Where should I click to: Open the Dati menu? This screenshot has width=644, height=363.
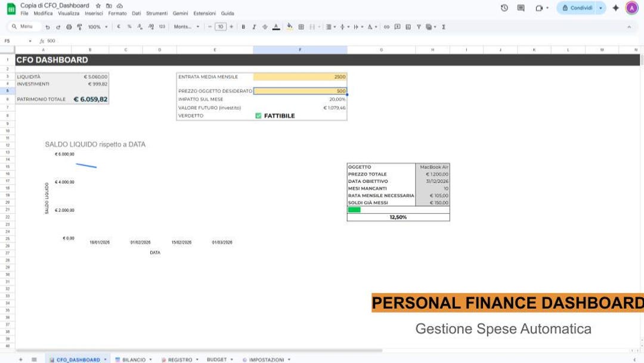137,14
